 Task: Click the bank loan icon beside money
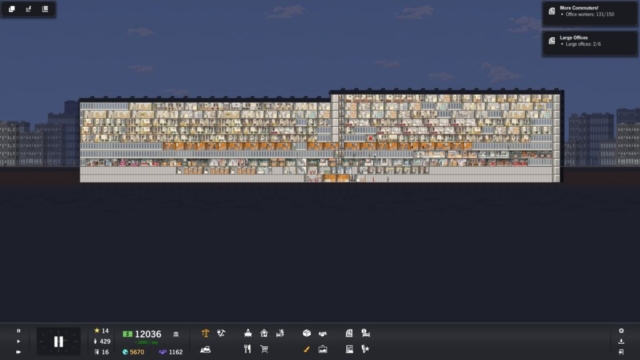pyautogui.click(x=176, y=334)
